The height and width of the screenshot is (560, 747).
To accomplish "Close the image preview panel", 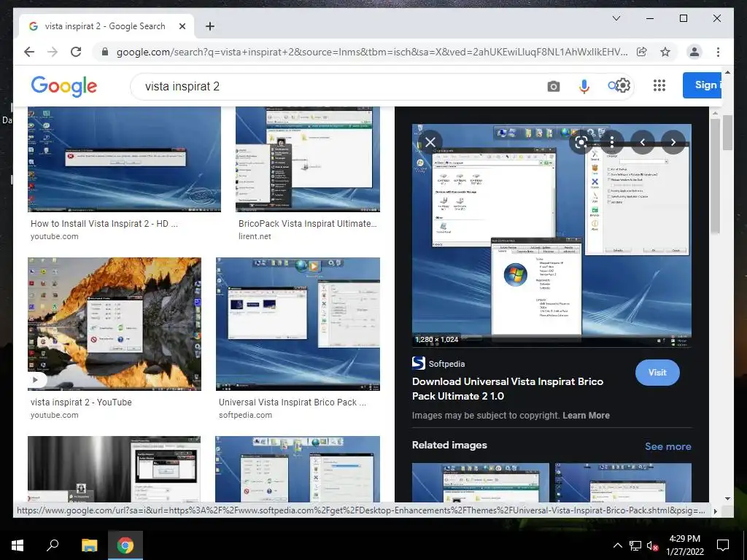I will (x=430, y=142).
